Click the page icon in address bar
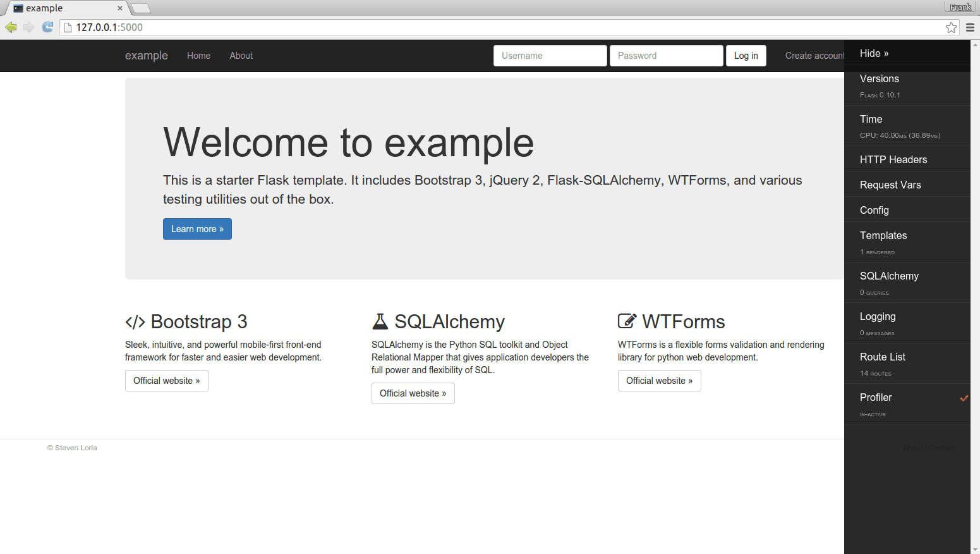This screenshot has width=980, height=554. point(68,27)
